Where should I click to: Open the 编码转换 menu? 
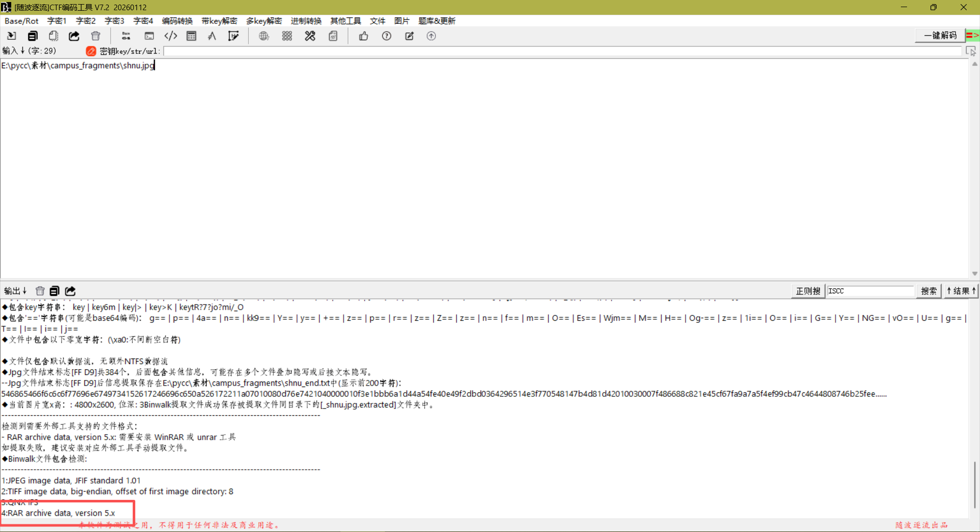point(177,21)
